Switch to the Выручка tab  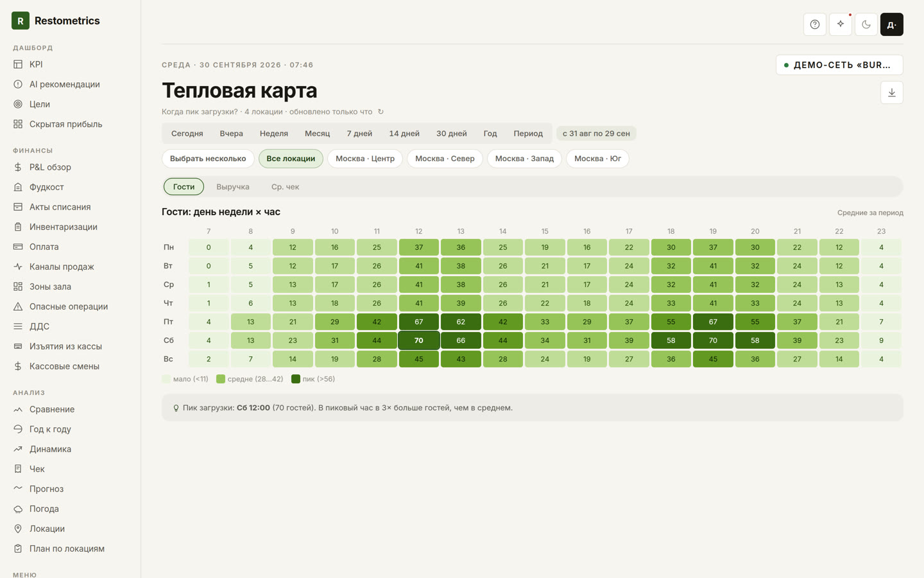coord(233,187)
